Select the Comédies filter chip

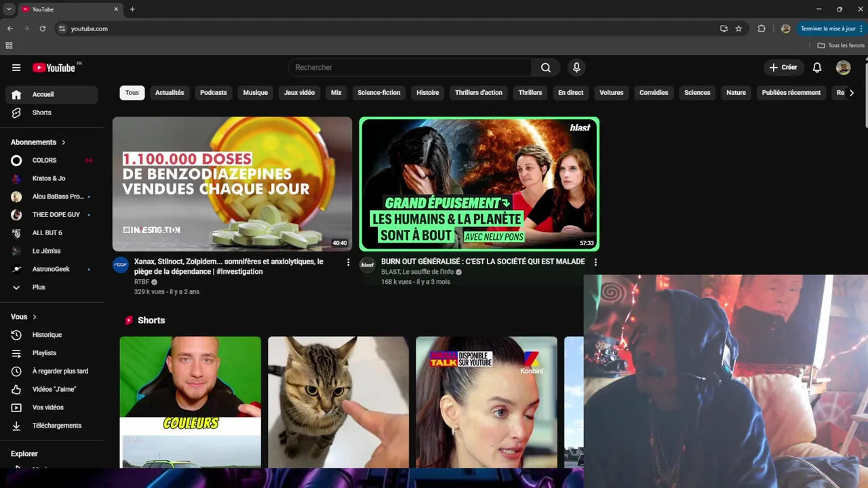[x=654, y=93]
